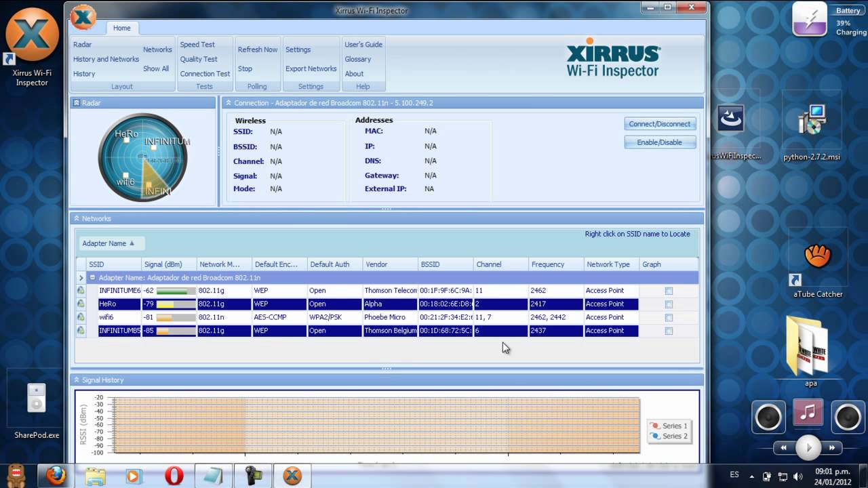
Task: Click the music note gadget icon
Action: pyautogui.click(x=808, y=413)
